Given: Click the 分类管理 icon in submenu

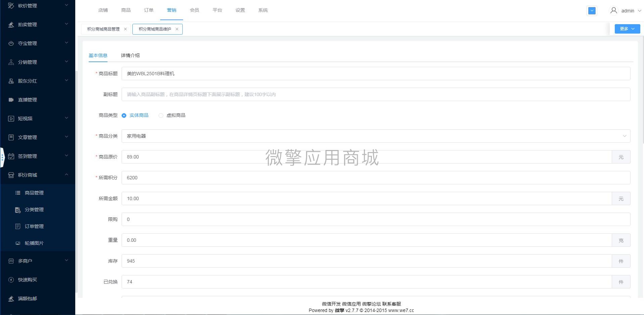Looking at the screenshot, I should point(18,210).
